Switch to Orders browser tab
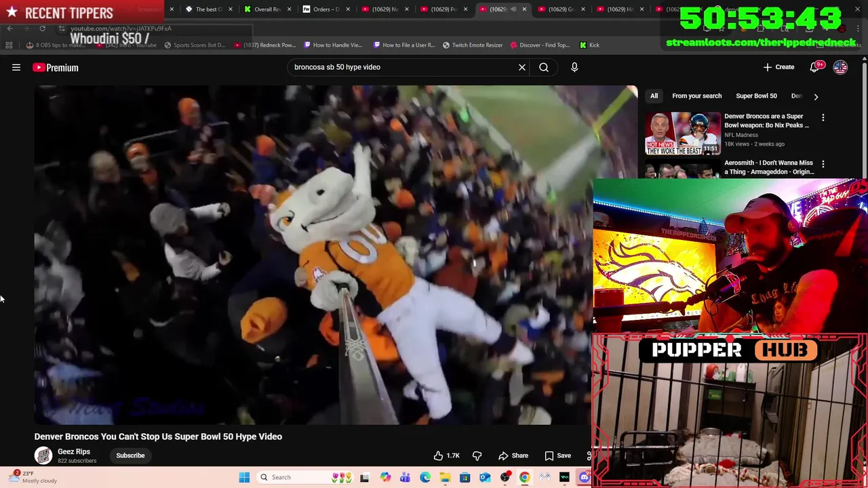868x488 pixels. point(325,9)
